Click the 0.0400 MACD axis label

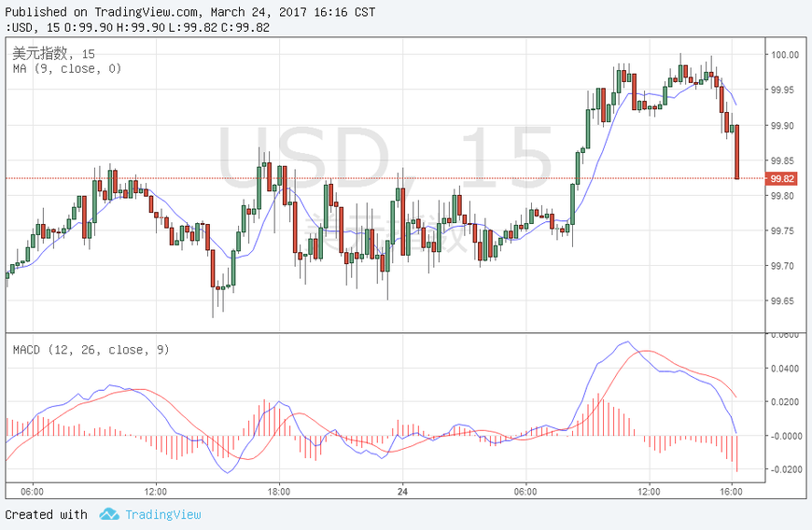[785, 369]
